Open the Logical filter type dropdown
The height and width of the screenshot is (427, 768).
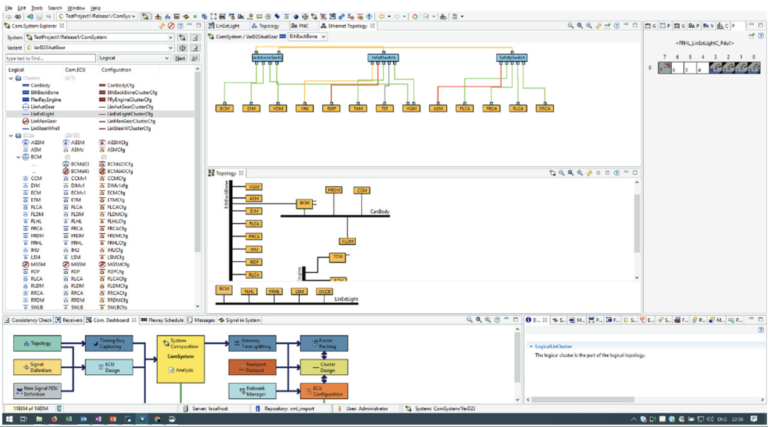point(165,58)
